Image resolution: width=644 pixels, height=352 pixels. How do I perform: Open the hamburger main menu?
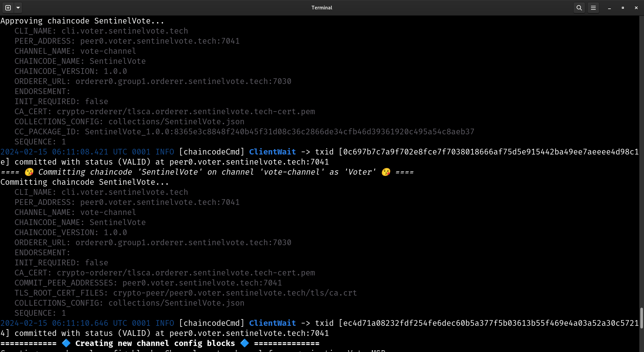click(593, 7)
